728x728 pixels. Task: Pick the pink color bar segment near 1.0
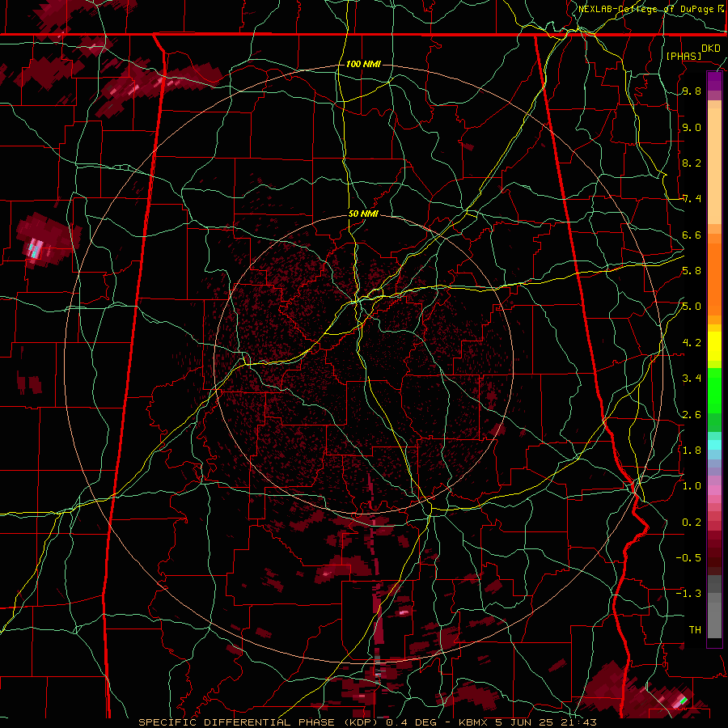(714, 490)
